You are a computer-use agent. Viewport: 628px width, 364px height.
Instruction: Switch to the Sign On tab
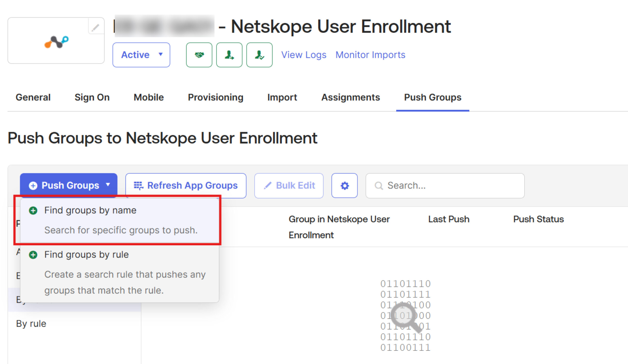coord(92,97)
